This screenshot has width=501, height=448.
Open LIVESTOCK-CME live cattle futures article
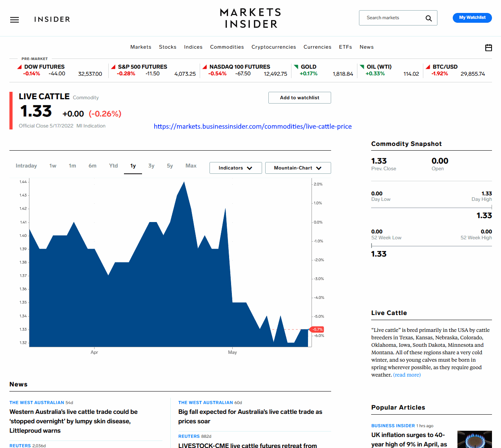click(248, 445)
